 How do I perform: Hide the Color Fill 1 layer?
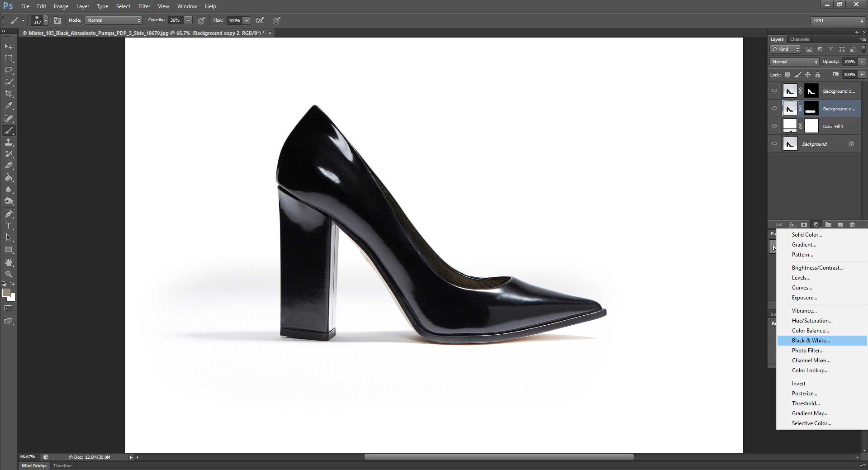pyautogui.click(x=774, y=126)
